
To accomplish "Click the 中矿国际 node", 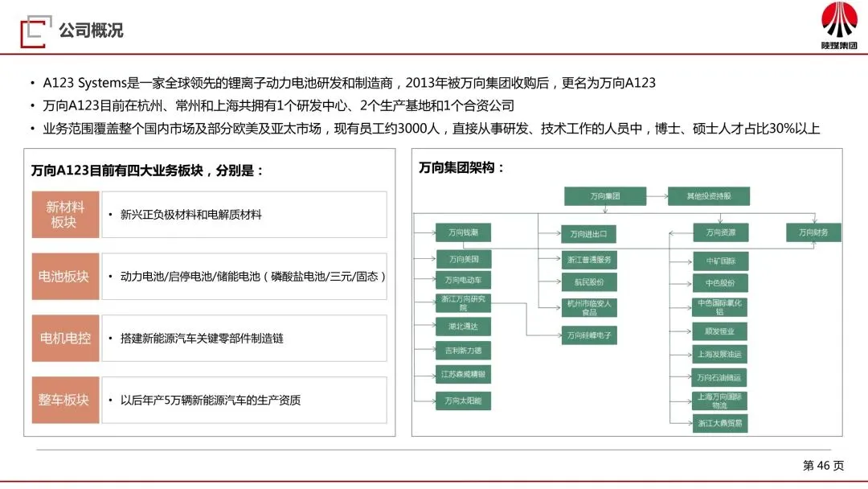I will point(720,261).
